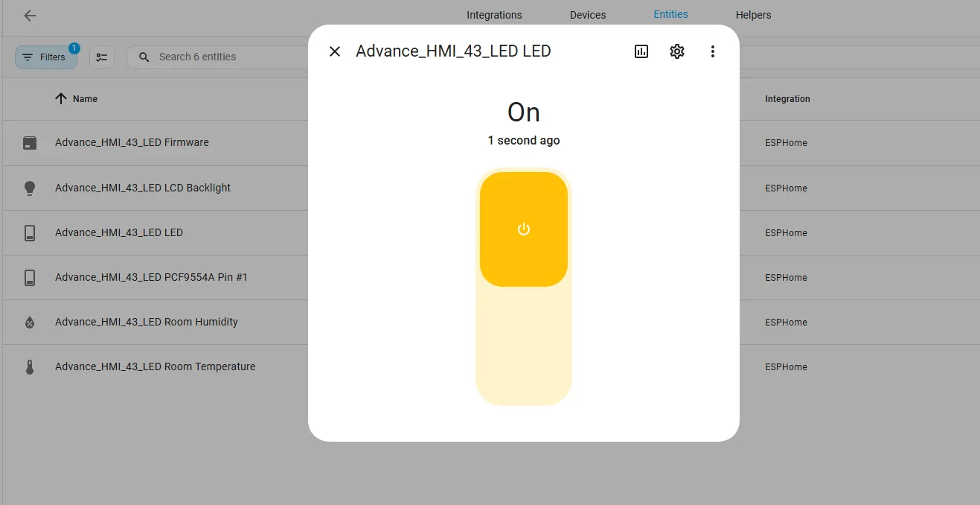Click the Firmware entity icon
The image size is (980, 505).
[x=30, y=143]
